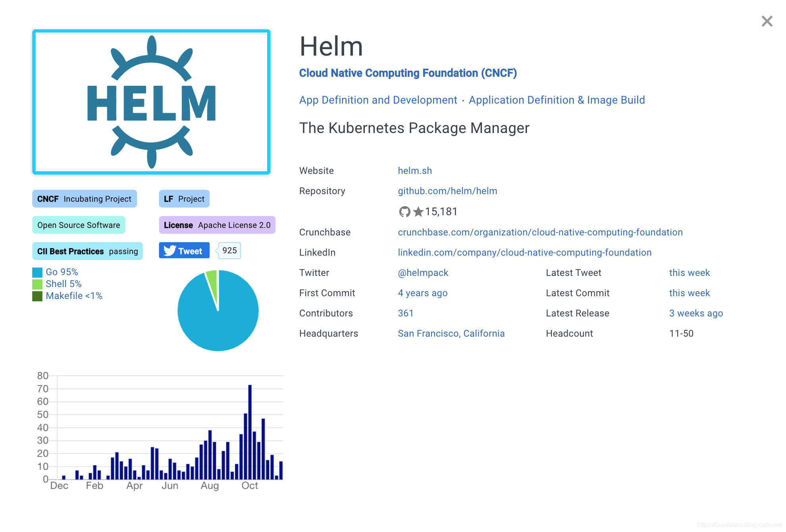Open github.com/helm/helm repository link
Viewport: 786px width, 532px height.
click(447, 191)
